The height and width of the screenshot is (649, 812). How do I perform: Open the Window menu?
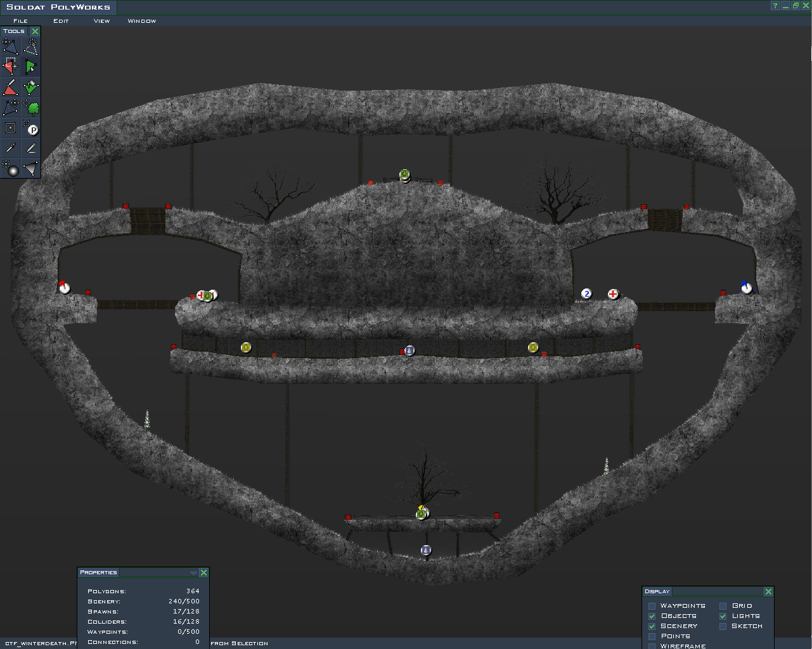[x=141, y=21]
